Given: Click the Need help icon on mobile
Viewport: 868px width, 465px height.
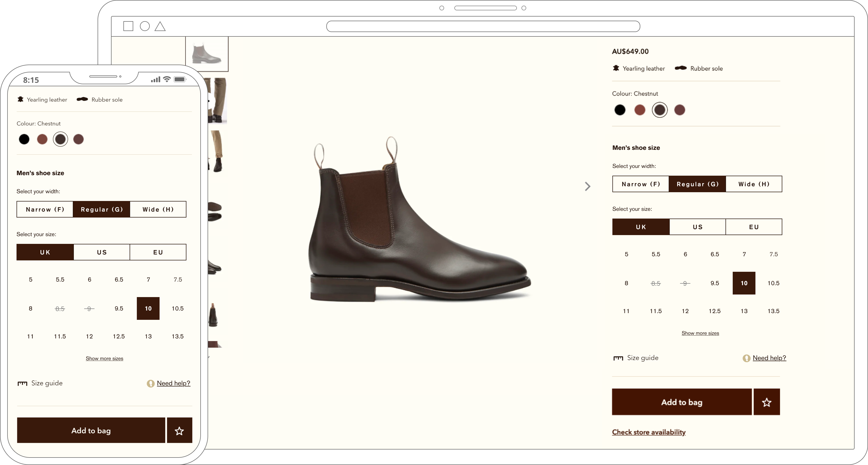Looking at the screenshot, I should (151, 383).
